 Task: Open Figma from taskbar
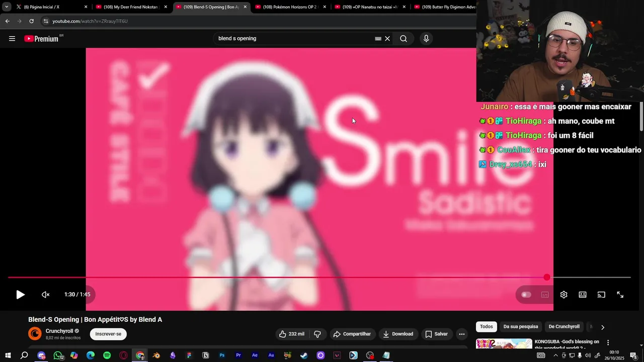point(189,355)
